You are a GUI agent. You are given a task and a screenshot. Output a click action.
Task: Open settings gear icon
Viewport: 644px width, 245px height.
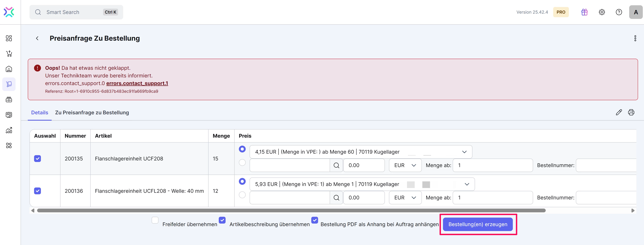pos(602,12)
